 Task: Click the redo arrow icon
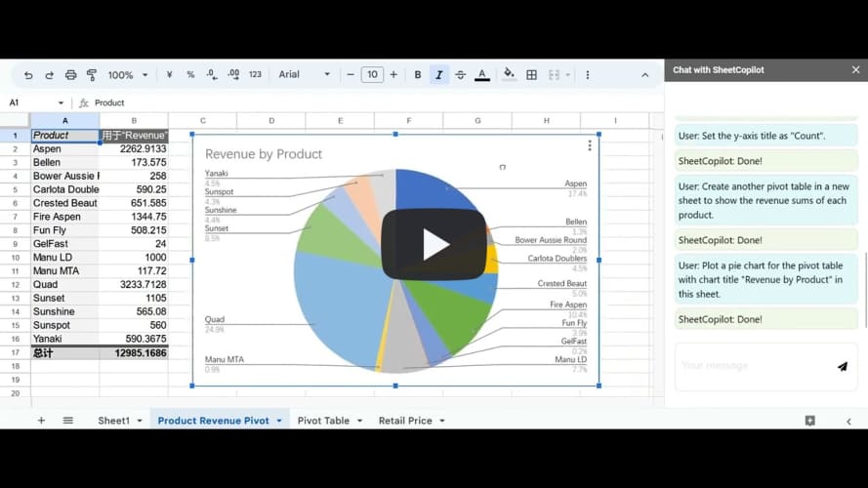coord(49,75)
